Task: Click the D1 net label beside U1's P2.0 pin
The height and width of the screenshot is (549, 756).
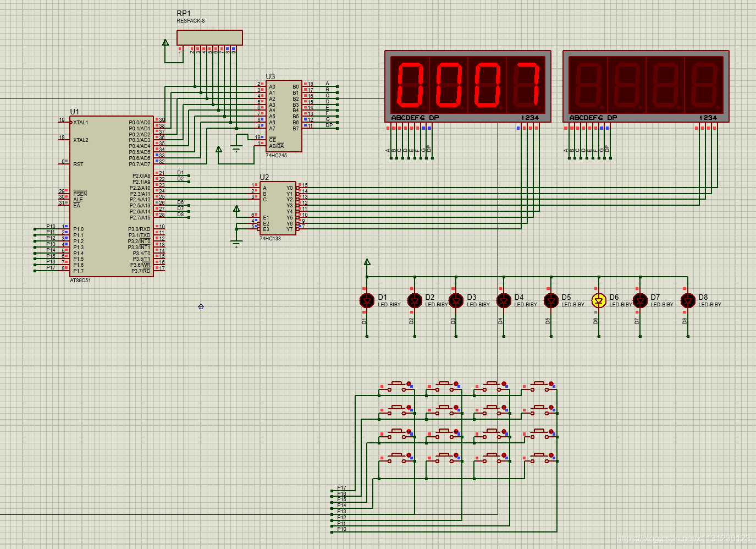Action: [x=180, y=173]
